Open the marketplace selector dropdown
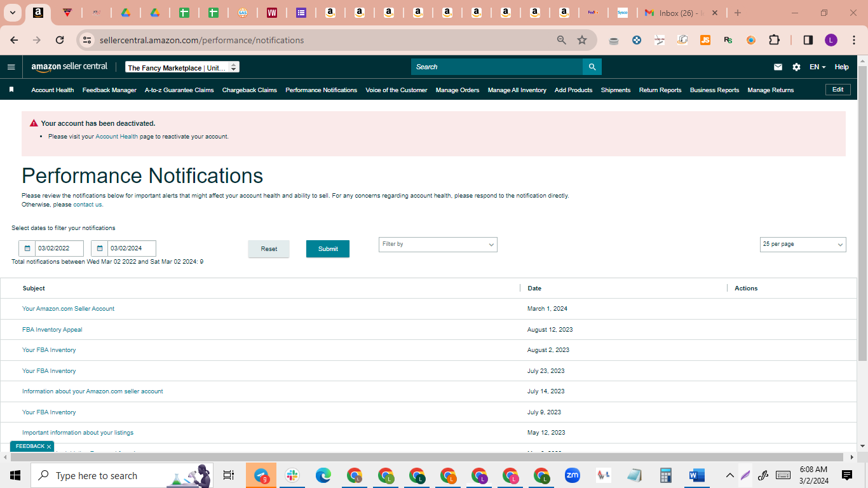Image resolution: width=868 pixels, height=488 pixels. pos(182,67)
